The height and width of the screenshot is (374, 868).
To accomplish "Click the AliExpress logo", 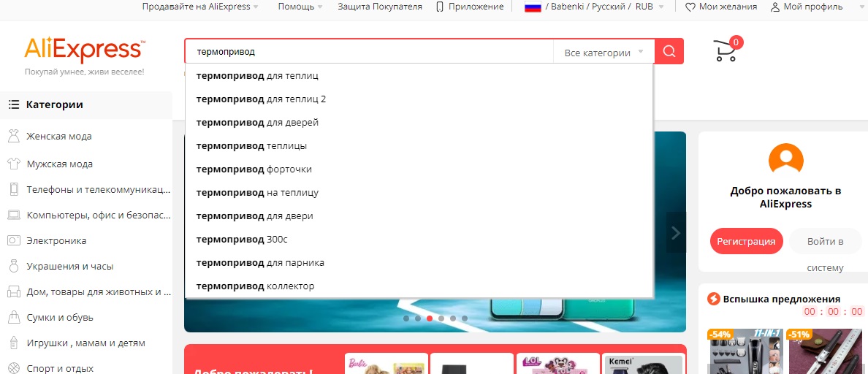I will (x=84, y=50).
